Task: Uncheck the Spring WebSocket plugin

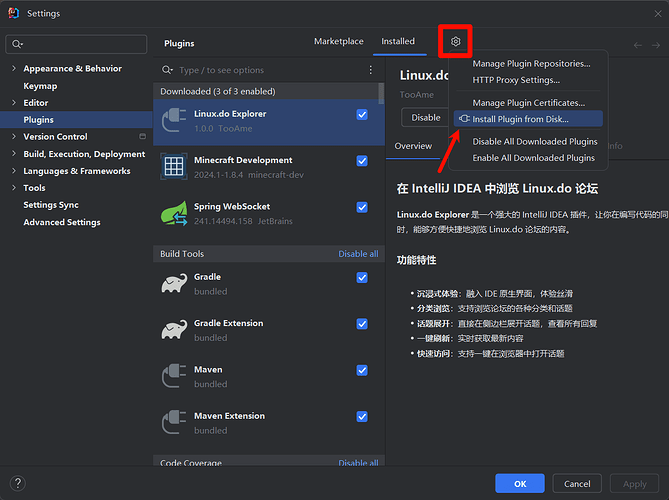Action: point(362,207)
